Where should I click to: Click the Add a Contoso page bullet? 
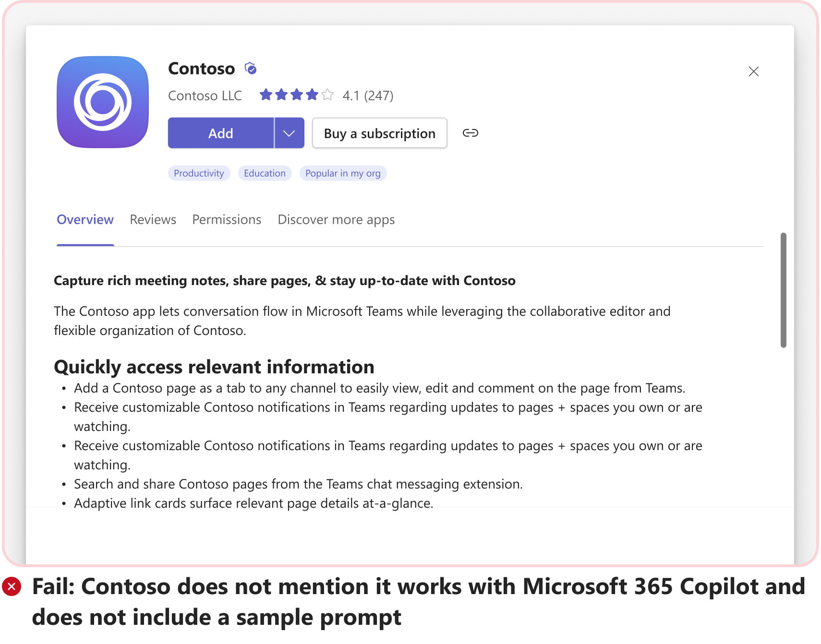(x=380, y=388)
